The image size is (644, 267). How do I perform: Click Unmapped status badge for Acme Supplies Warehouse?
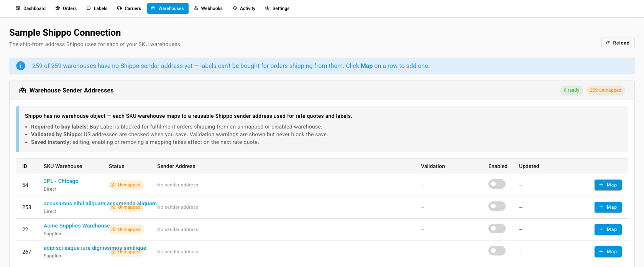tap(126, 229)
